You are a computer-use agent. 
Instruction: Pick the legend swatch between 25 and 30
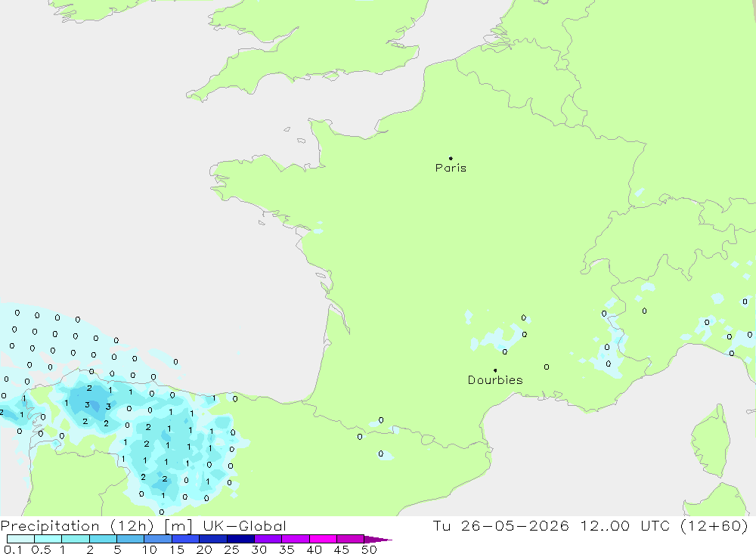[x=240, y=539]
